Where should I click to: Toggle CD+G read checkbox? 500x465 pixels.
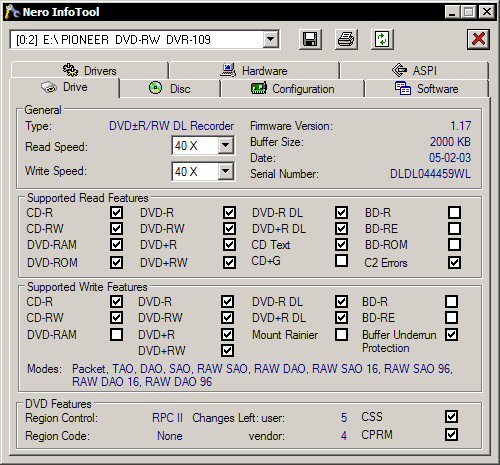point(341,260)
